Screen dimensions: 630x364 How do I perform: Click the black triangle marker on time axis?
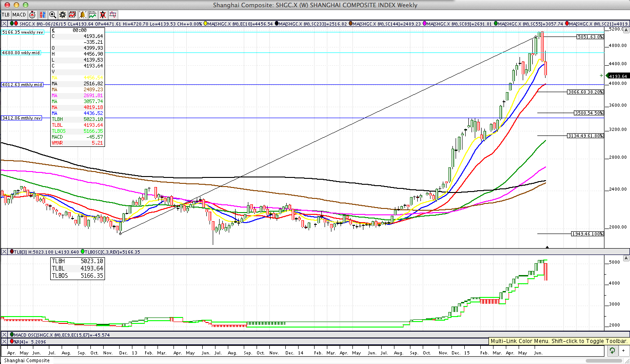point(547,247)
